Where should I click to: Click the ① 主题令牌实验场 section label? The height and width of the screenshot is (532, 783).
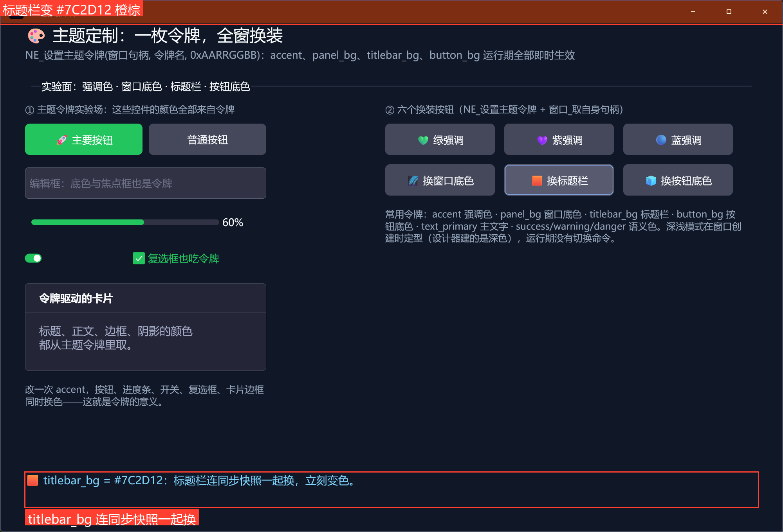(x=130, y=110)
